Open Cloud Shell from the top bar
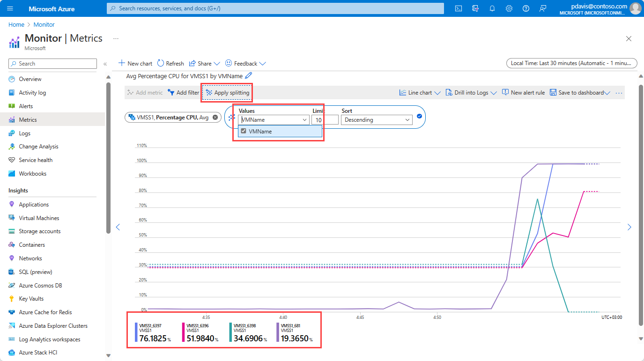 [459, 8]
